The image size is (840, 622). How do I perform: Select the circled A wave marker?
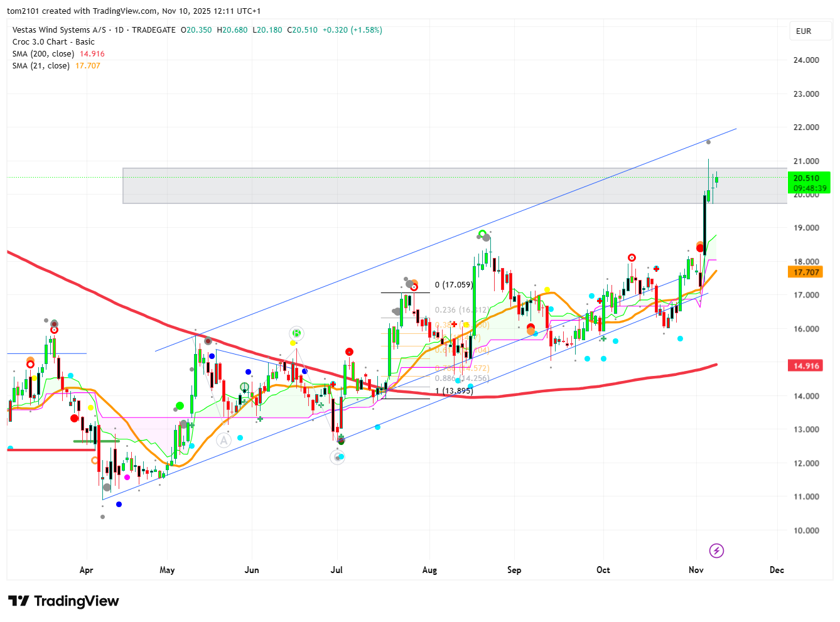(223, 441)
